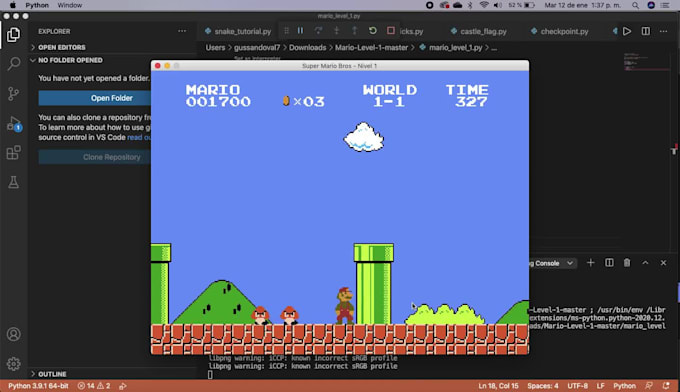Open the Manage gear icon
The image size is (680, 392).
(13, 364)
